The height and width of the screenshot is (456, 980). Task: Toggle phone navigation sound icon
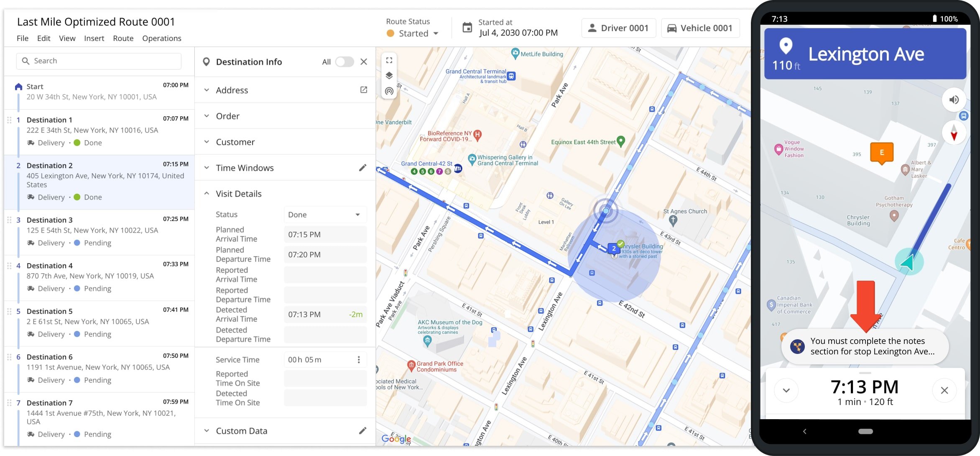(x=954, y=100)
